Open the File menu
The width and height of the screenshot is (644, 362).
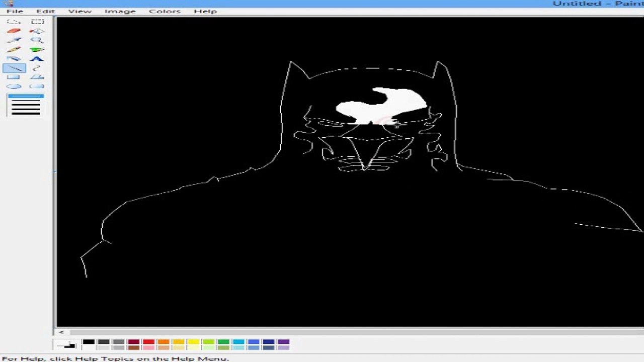[15, 11]
